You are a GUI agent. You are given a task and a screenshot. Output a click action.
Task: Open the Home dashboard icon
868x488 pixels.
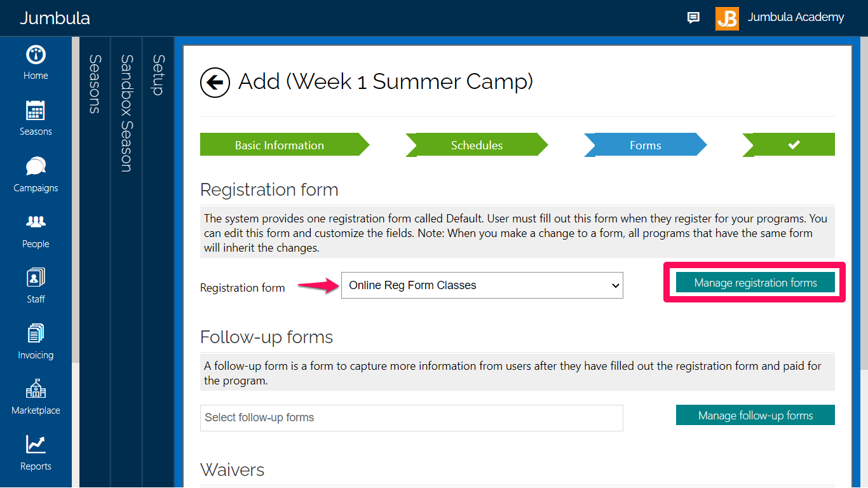[x=36, y=55]
